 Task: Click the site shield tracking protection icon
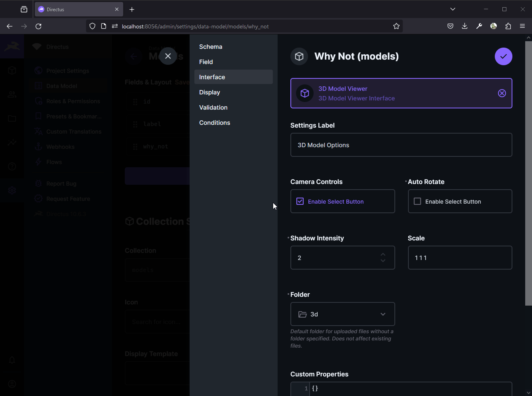click(92, 26)
